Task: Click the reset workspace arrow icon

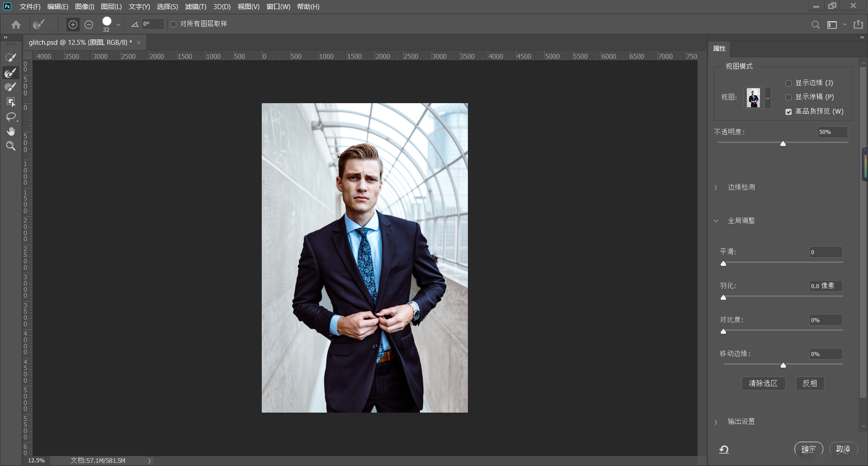Action: tap(724, 449)
